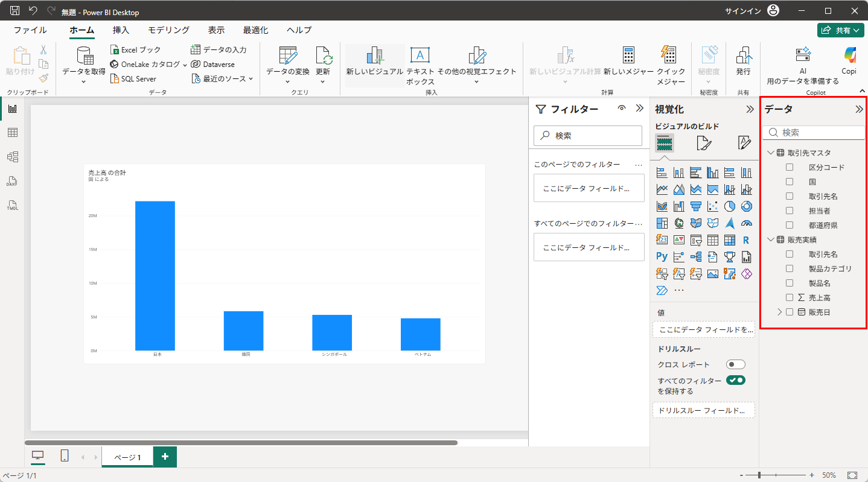The height and width of the screenshot is (482, 868).
Task: Open DAX query view in sidebar
Action: pyautogui.click(x=12, y=181)
